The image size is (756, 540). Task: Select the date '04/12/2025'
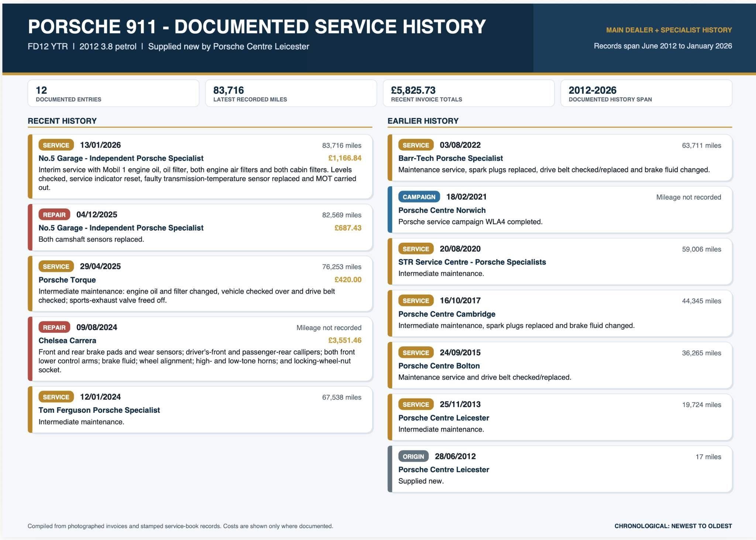[97, 215]
